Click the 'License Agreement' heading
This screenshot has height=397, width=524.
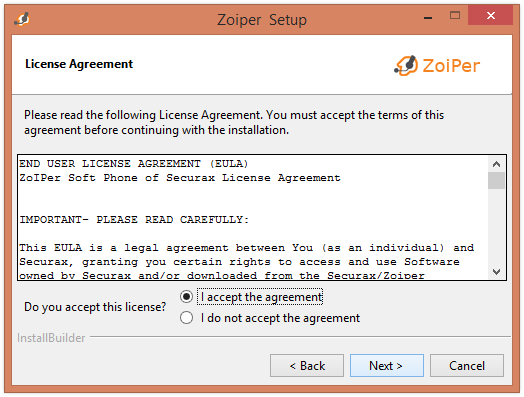[79, 64]
